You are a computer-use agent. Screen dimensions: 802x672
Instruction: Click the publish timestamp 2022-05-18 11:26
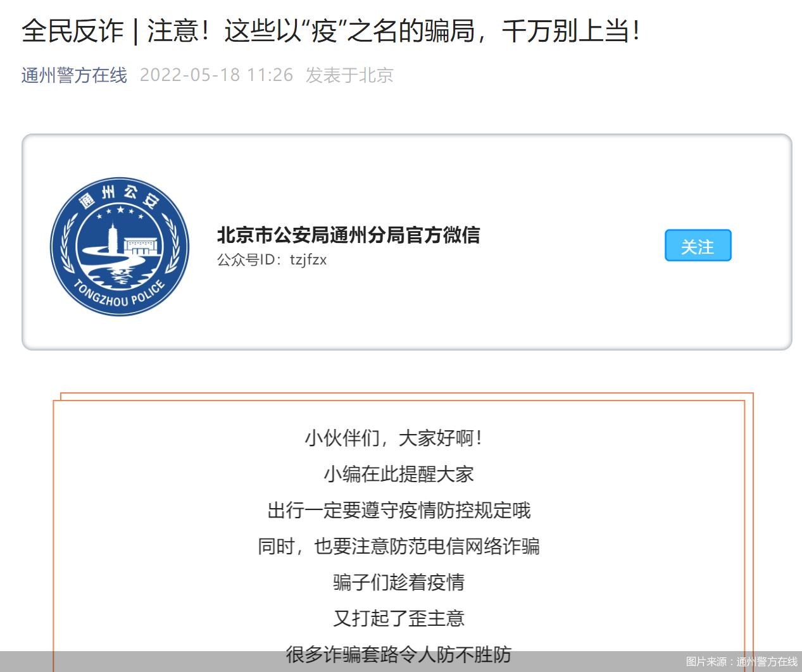tap(218, 75)
